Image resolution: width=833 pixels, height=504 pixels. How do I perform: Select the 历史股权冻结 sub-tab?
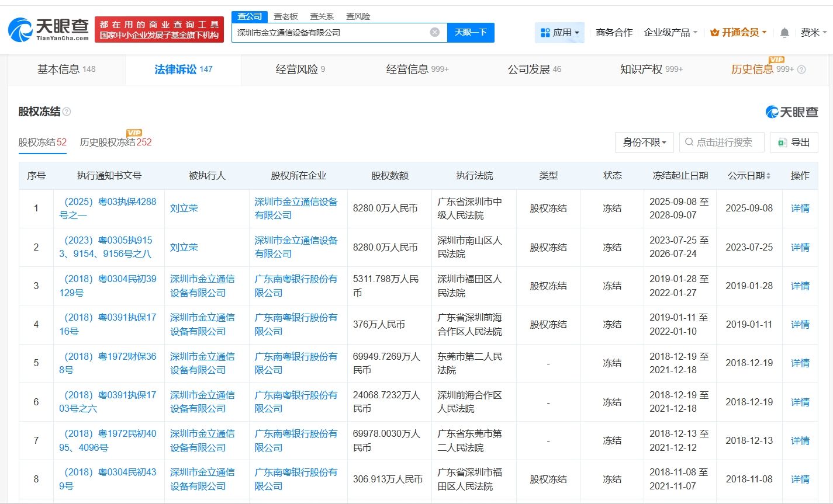[115, 142]
